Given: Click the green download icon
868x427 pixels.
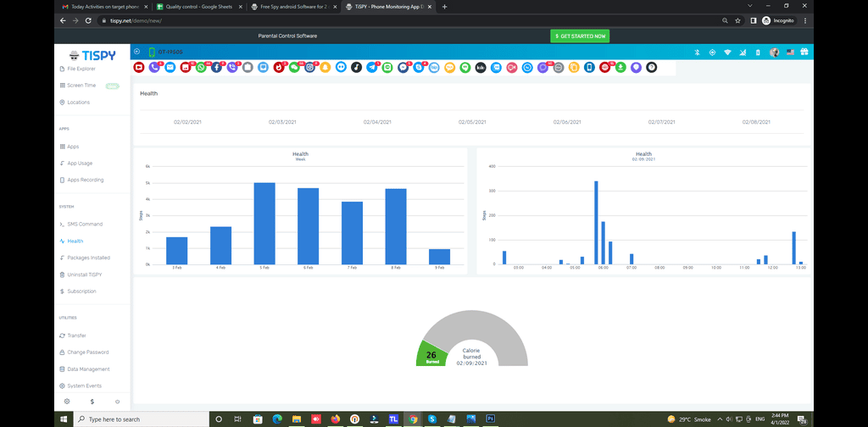Looking at the screenshot, I should click(x=620, y=68).
